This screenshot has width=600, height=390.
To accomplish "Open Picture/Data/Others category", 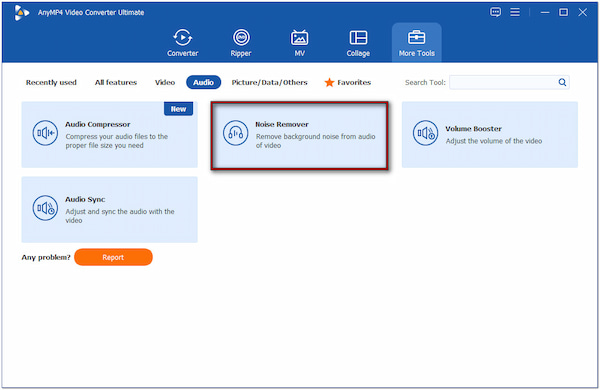I will click(269, 82).
